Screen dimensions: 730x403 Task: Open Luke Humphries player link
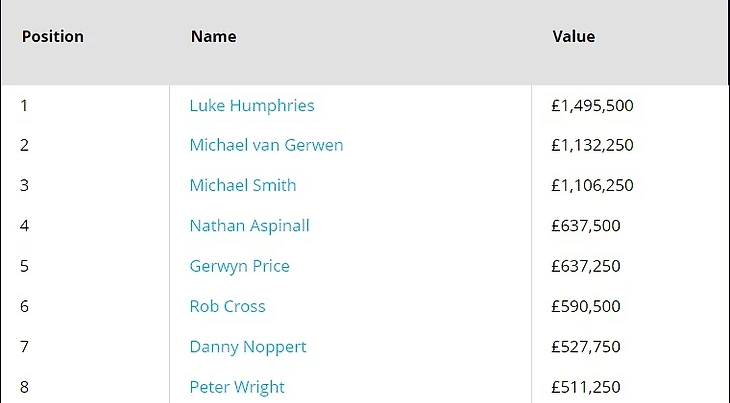252,106
